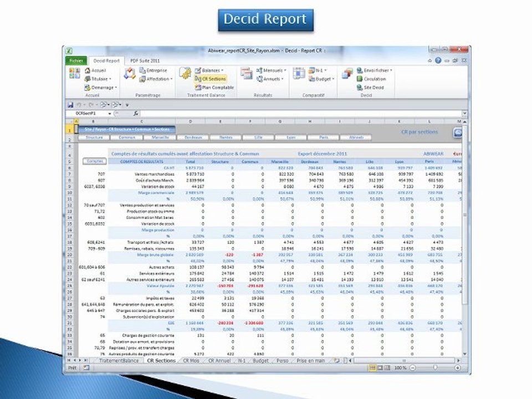Viewport: 532px width, 399px height.
Task: Select the Decid Report ribbon tab
Action: click(x=106, y=61)
